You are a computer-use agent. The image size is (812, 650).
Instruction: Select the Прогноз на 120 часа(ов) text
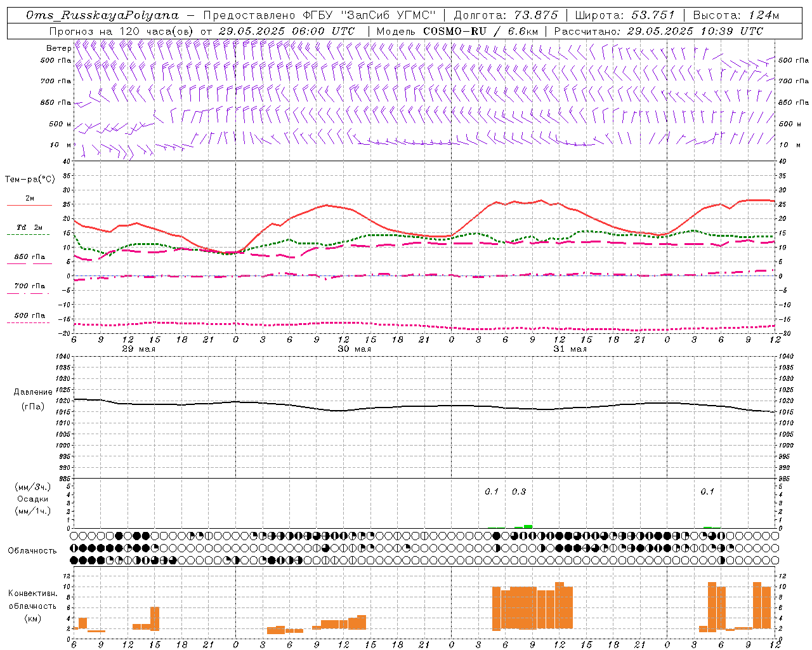[122, 31]
